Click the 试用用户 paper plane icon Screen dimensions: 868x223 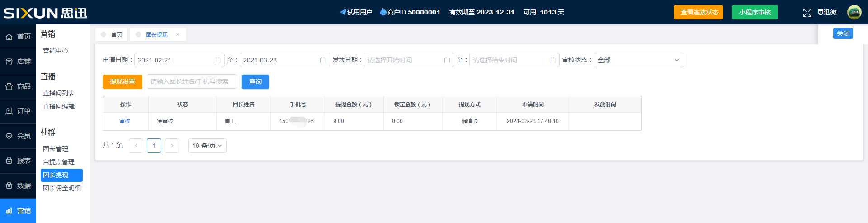tap(343, 12)
